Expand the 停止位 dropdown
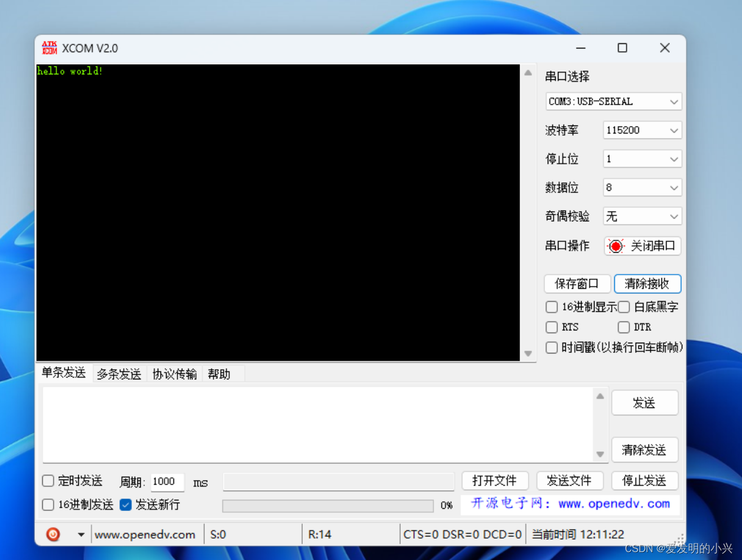Image resolution: width=742 pixels, height=560 pixels. [642, 159]
